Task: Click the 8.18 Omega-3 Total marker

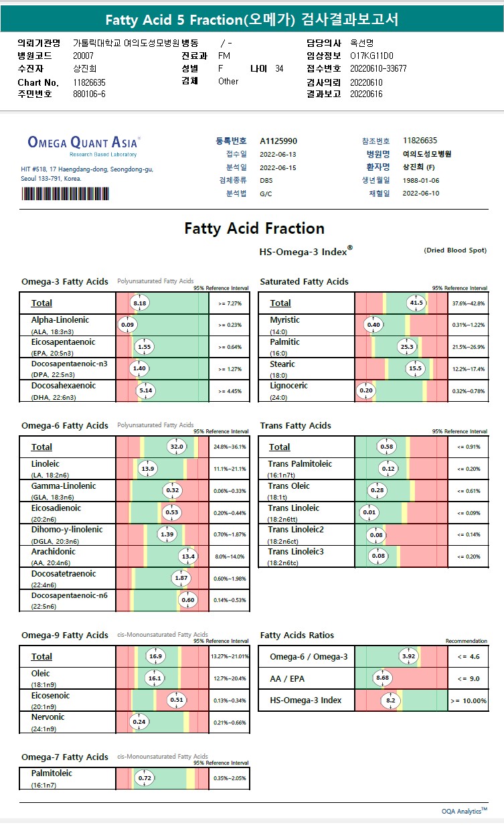Action: [140, 303]
